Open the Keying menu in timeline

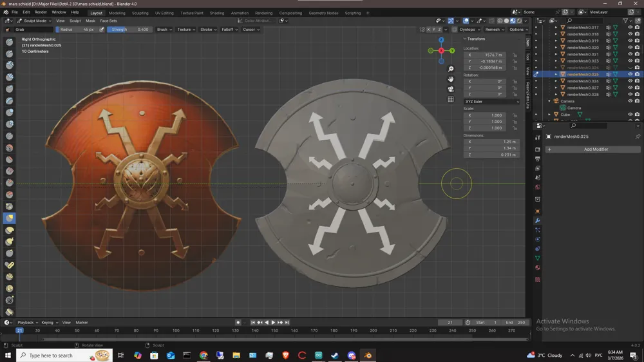point(50,323)
